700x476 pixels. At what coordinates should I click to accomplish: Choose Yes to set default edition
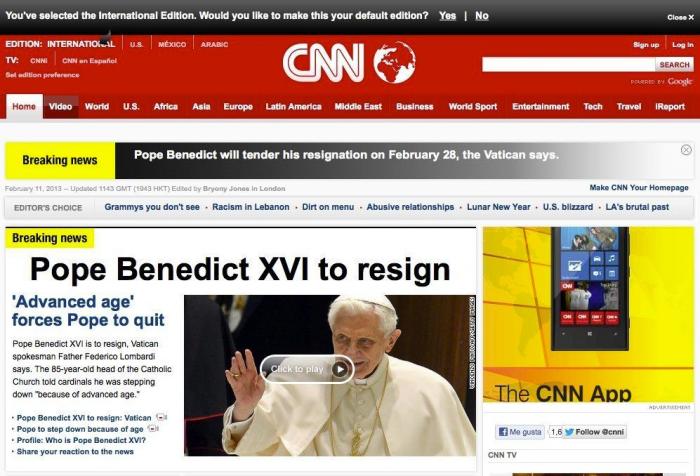[x=447, y=16]
